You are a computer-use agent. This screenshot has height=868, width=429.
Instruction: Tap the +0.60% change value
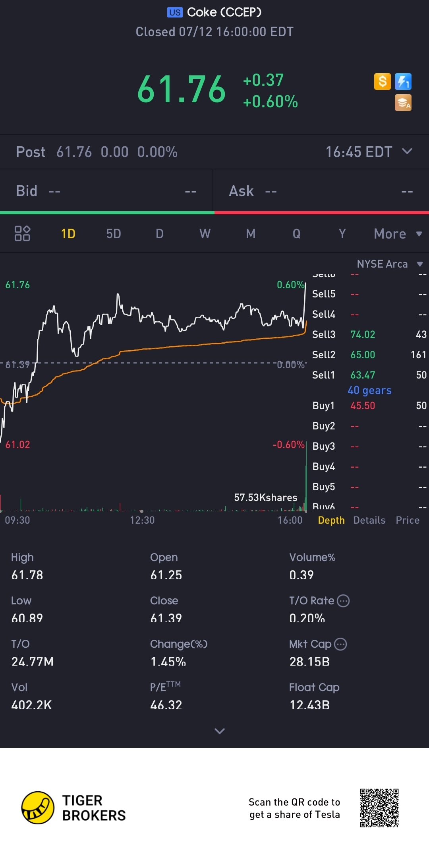[270, 102]
